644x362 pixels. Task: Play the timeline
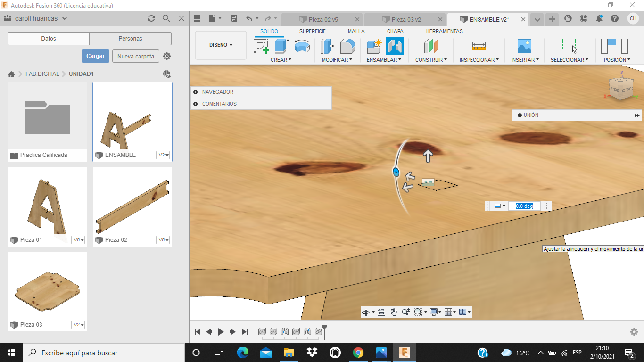click(221, 332)
